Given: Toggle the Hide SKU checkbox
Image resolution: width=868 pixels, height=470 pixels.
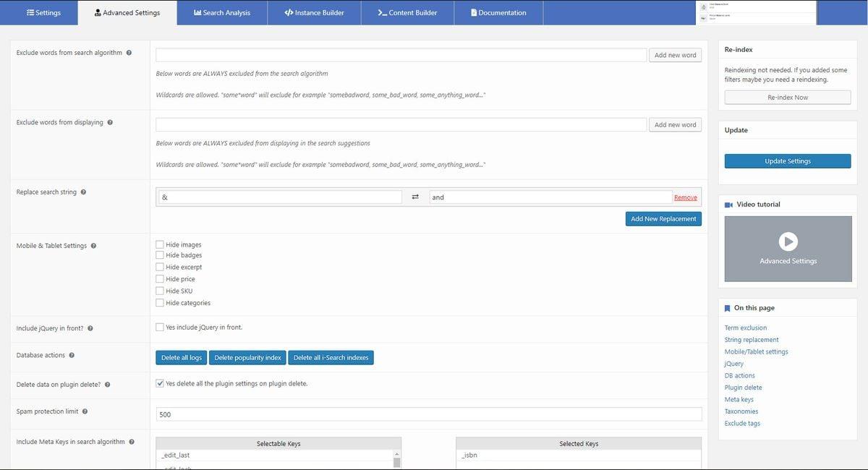Looking at the screenshot, I should tap(160, 291).
